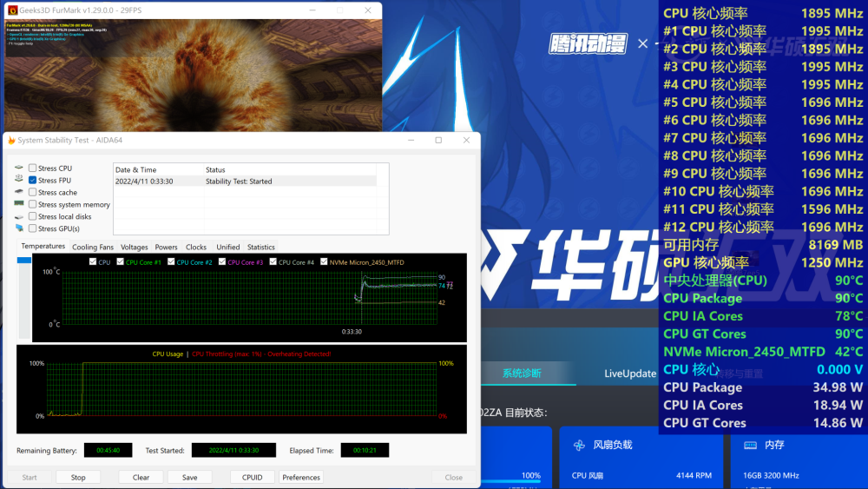The width and height of the screenshot is (868, 489).
Task: Click the AIDA64 flame title bar icon
Action: click(11, 140)
